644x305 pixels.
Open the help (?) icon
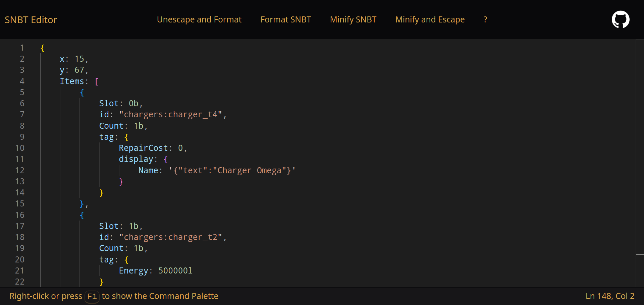(x=485, y=19)
